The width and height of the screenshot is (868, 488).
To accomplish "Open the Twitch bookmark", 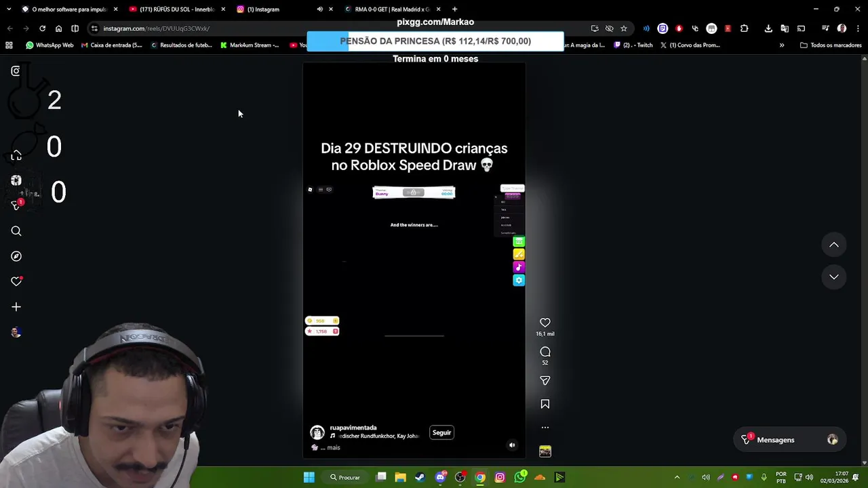I will pyautogui.click(x=633, y=45).
